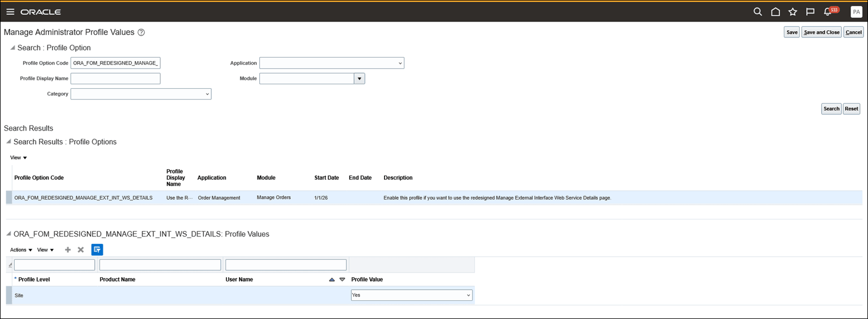Image resolution: width=868 pixels, height=319 pixels.
Task: Collapse Search Results: Profile Options section
Action: coord(8,142)
